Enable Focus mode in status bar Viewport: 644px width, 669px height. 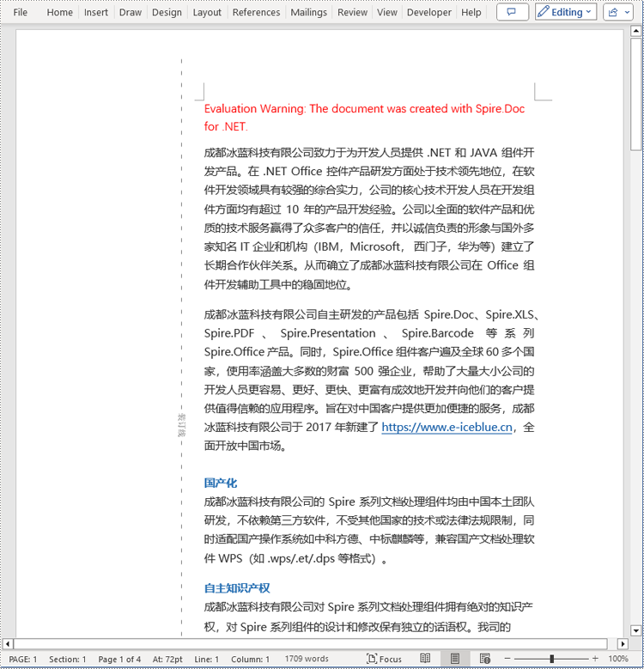(x=385, y=659)
